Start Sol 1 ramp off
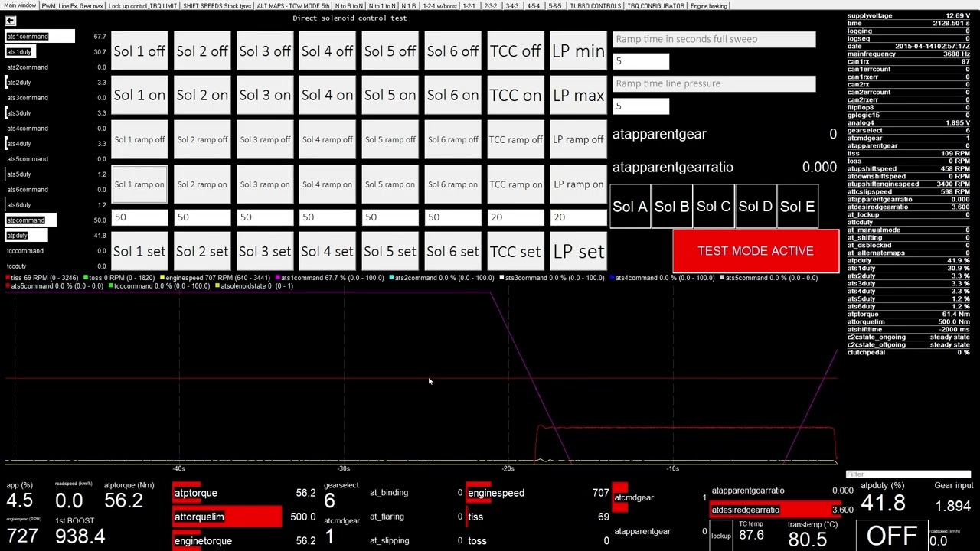 click(139, 140)
